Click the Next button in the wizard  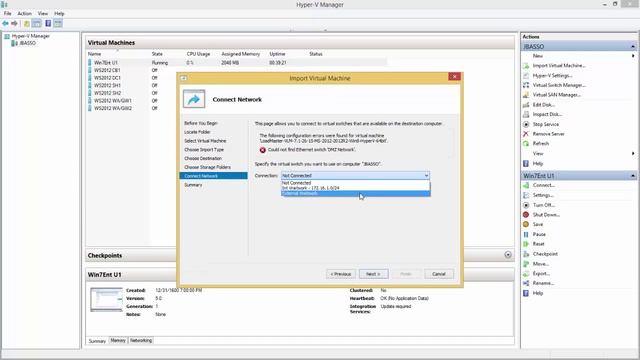(x=373, y=274)
